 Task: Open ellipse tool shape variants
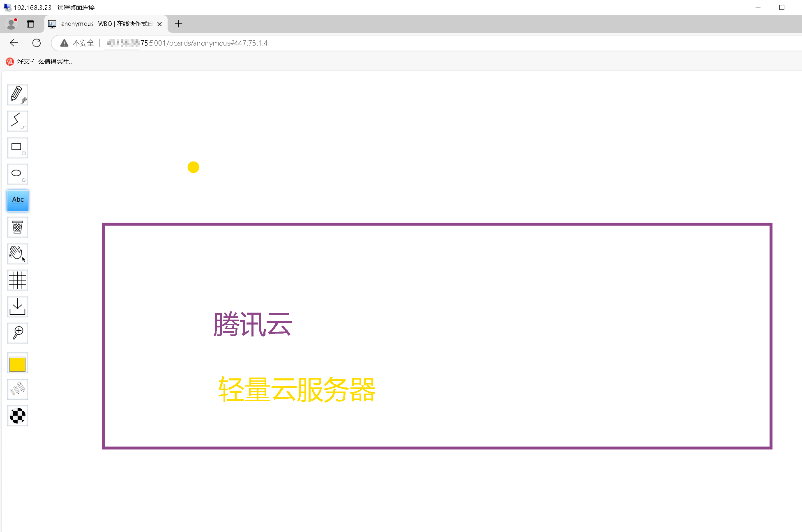24,180
